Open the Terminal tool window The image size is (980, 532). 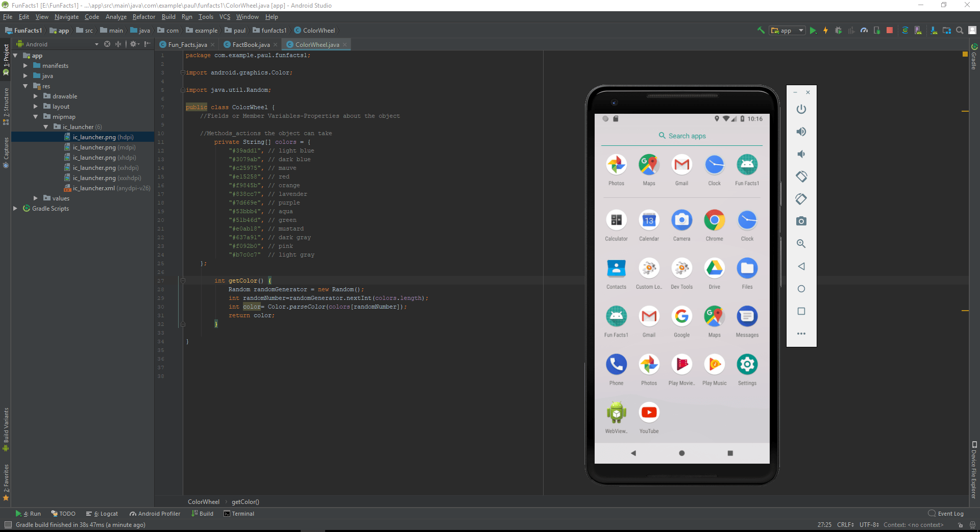(239, 514)
